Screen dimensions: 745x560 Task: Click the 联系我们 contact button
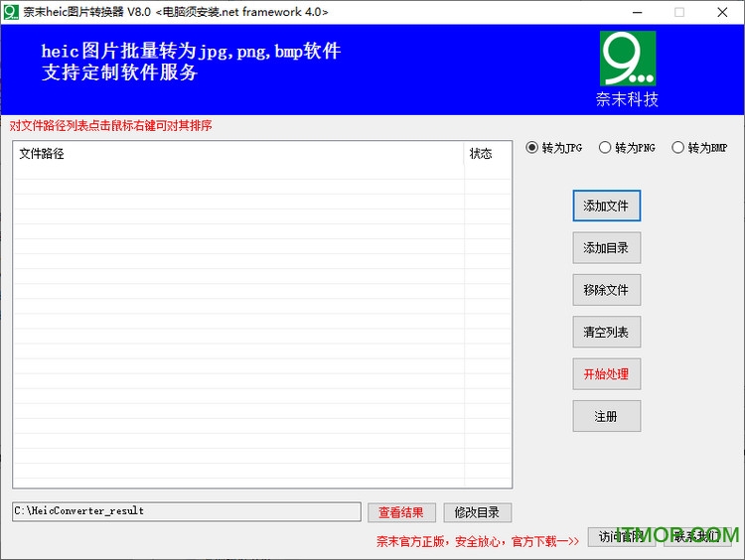696,537
